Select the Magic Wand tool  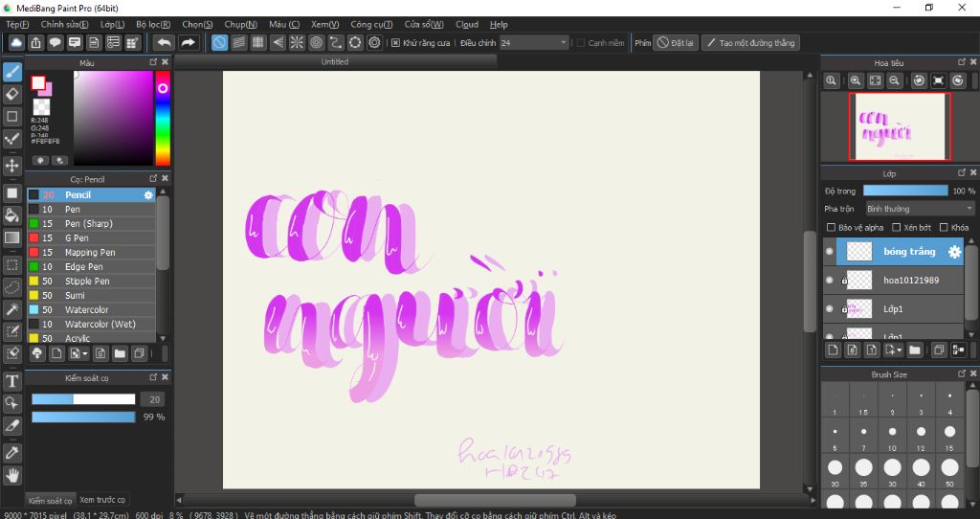[x=11, y=309]
